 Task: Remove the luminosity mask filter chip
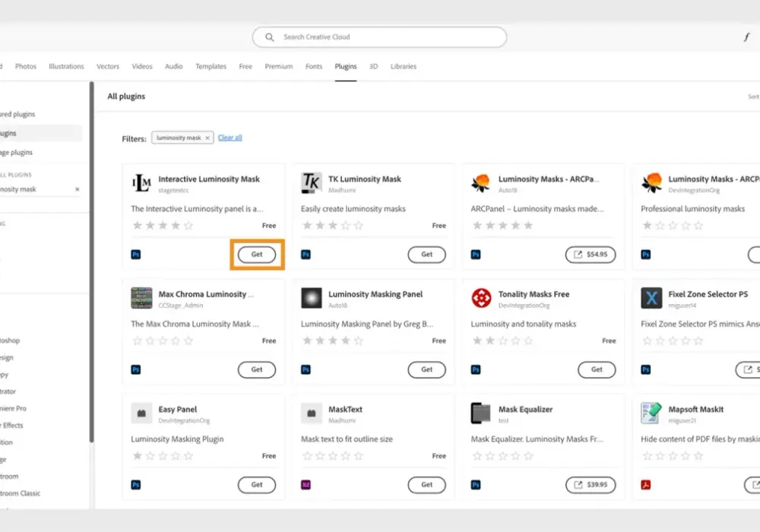(207, 138)
